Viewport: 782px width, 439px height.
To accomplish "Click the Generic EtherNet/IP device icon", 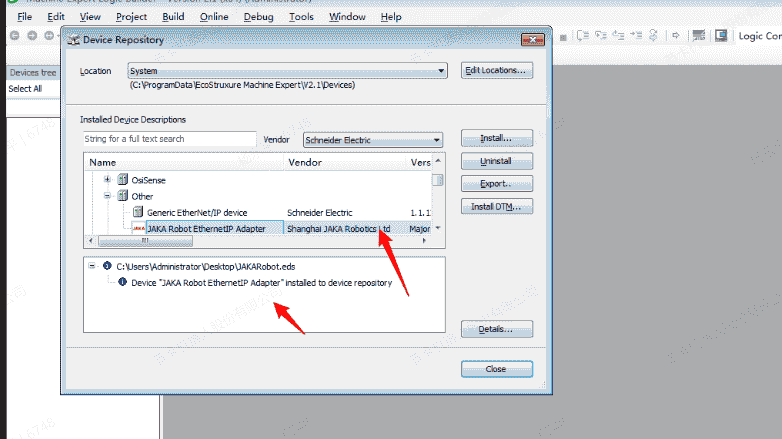I will click(x=138, y=212).
